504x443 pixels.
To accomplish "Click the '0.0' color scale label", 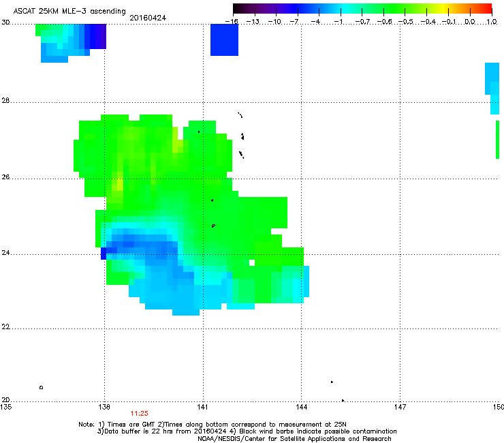I will pos(470,22).
